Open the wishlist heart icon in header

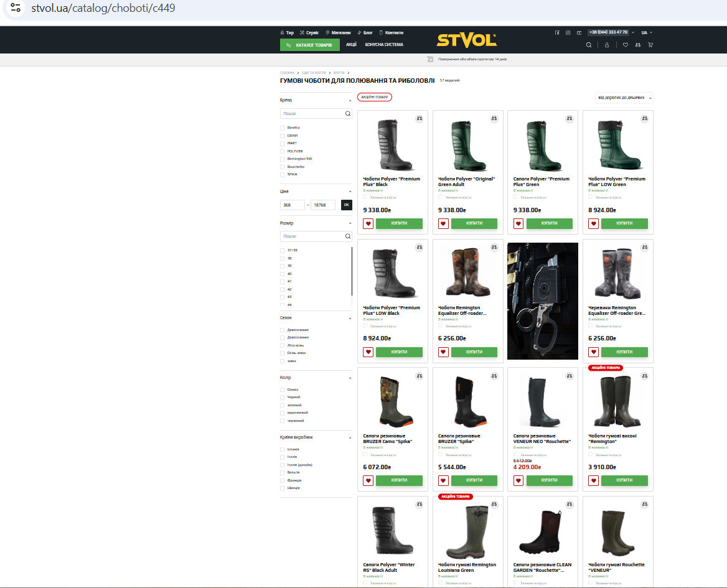pyautogui.click(x=626, y=45)
